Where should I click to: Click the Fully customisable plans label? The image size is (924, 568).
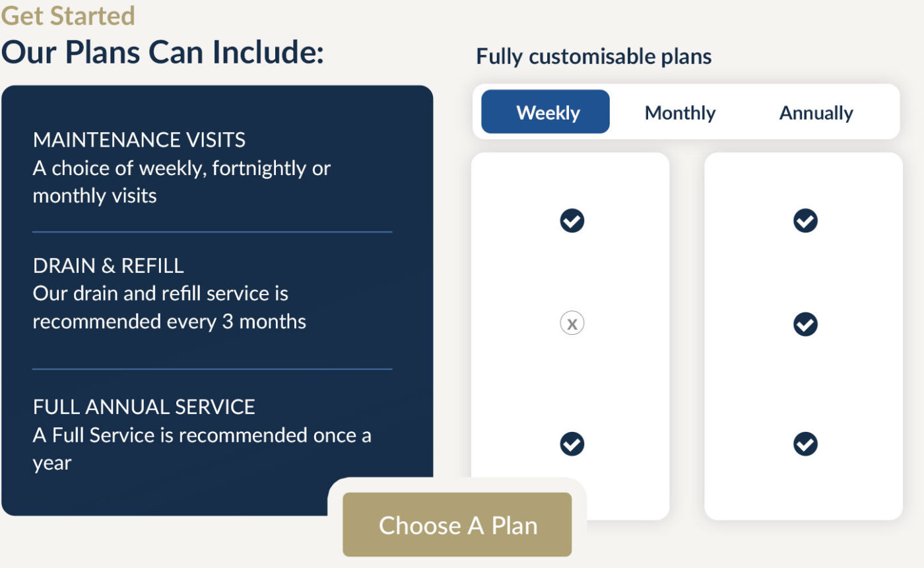[x=593, y=57]
